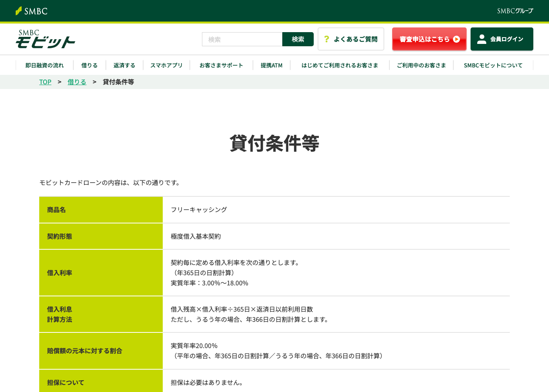Open お客さまサポート menu item
The width and height of the screenshot is (549, 392).
[222, 65]
